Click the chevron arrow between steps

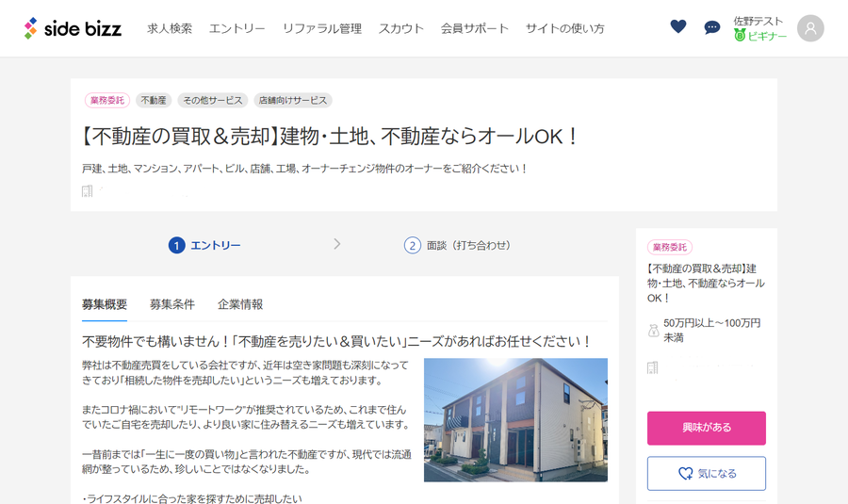pyautogui.click(x=337, y=244)
